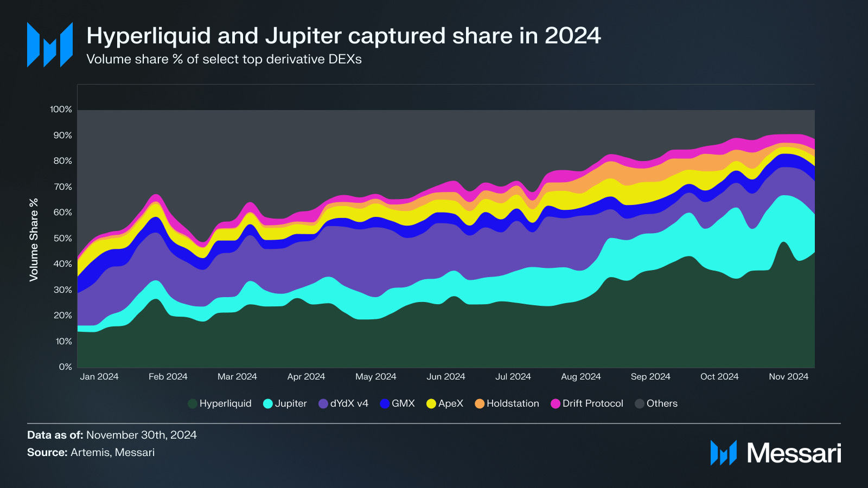Click the Jupiter legend color dot
The image size is (868, 488).
coord(267,403)
